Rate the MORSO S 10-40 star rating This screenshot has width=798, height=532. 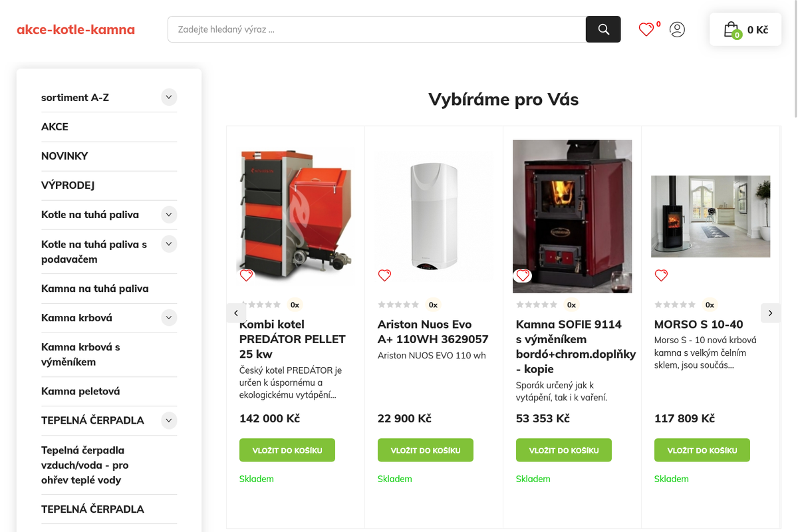(x=675, y=305)
